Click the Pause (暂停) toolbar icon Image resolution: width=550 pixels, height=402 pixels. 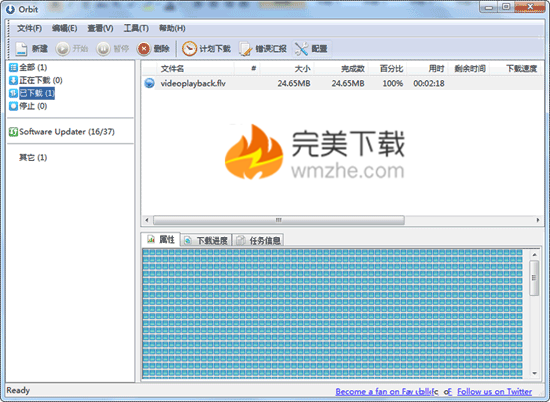(x=103, y=49)
